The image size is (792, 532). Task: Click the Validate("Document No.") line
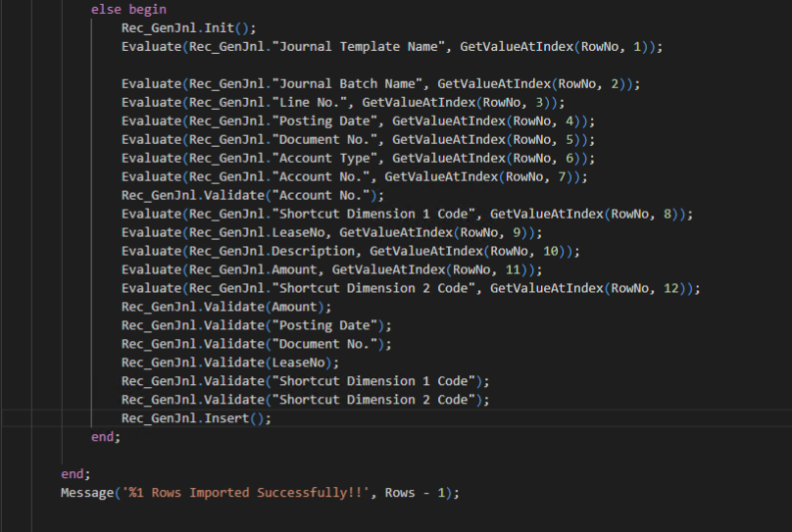[x=257, y=344]
